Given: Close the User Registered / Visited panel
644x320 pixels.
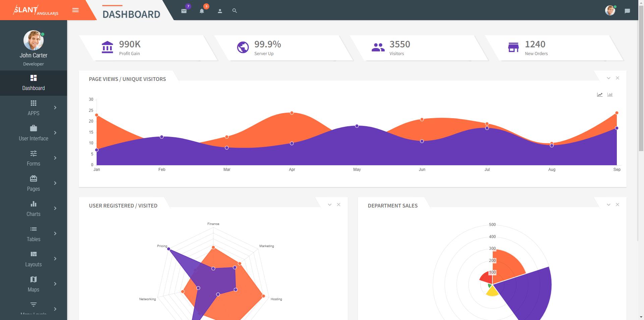Looking at the screenshot, I should 339,204.
